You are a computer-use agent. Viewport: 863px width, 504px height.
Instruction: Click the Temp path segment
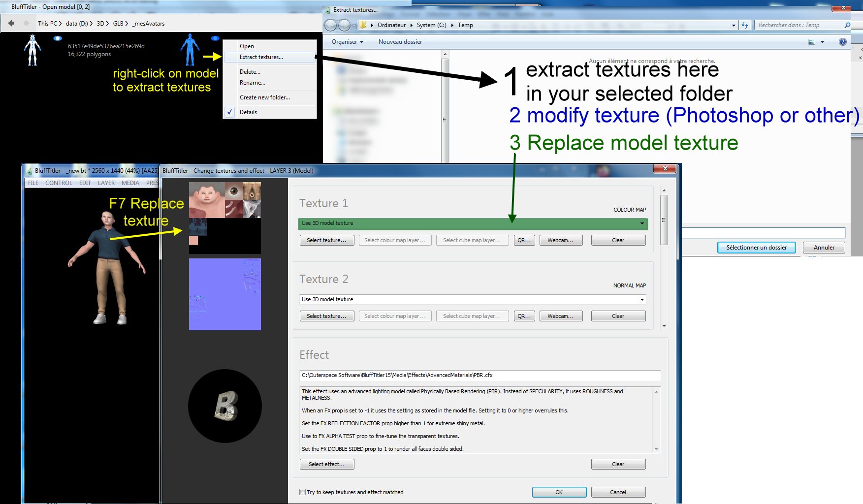pyautogui.click(x=465, y=25)
